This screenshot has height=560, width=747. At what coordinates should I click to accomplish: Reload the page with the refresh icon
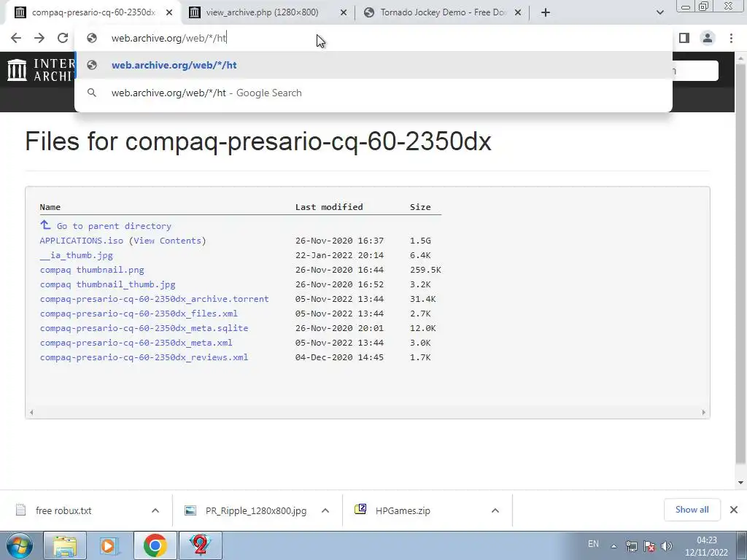tap(63, 38)
